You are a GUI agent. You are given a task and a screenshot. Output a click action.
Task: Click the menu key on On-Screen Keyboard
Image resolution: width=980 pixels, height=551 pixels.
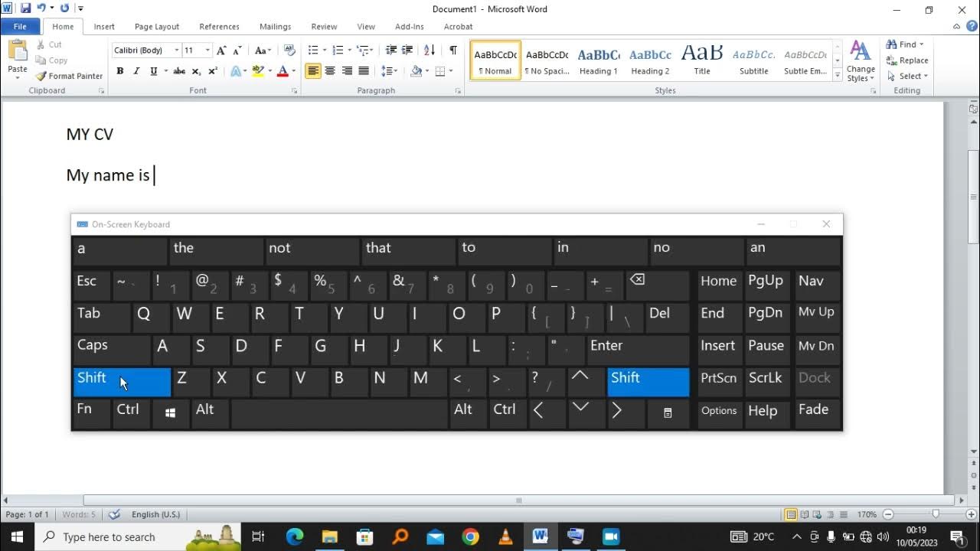tap(668, 413)
